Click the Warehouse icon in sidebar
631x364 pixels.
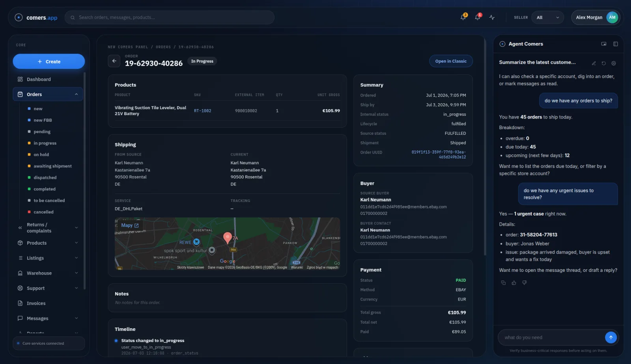point(20,273)
